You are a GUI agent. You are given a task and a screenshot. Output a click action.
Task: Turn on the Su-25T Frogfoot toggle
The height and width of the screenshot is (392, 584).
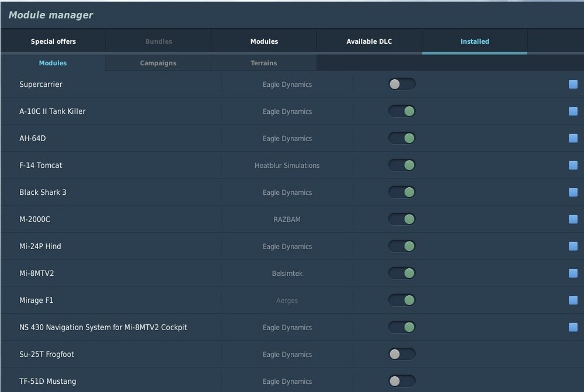pos(402,354)
